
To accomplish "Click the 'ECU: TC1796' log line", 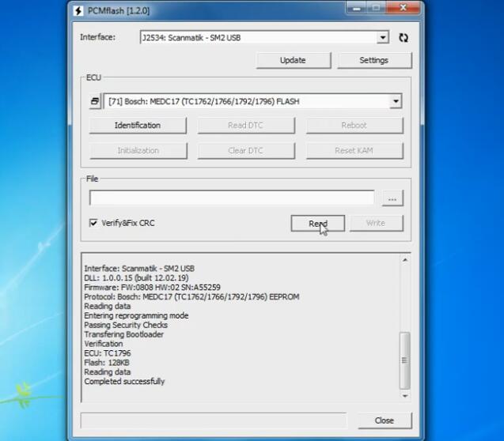I will tap(108, 353).
